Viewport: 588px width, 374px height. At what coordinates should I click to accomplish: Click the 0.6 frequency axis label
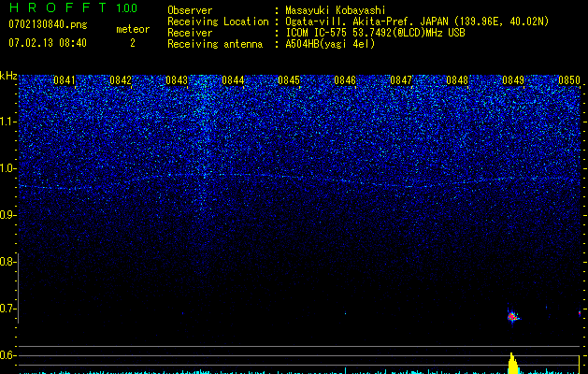click(8, 355)
